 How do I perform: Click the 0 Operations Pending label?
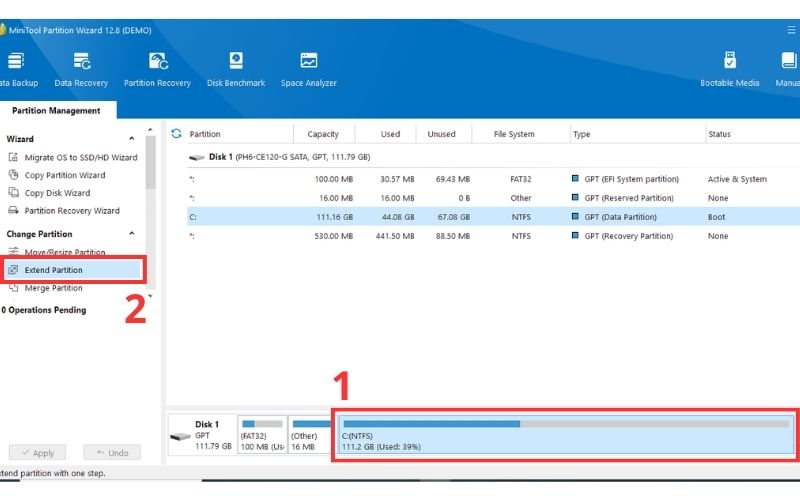[44, 310]
